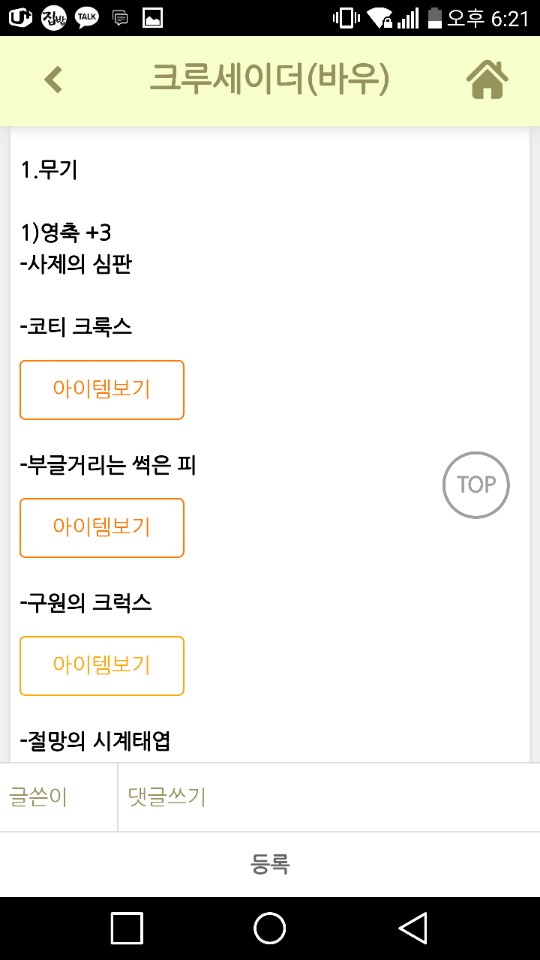540x960 pixels.
Task: Tap the Android home circle button
Action: [269, 928]
